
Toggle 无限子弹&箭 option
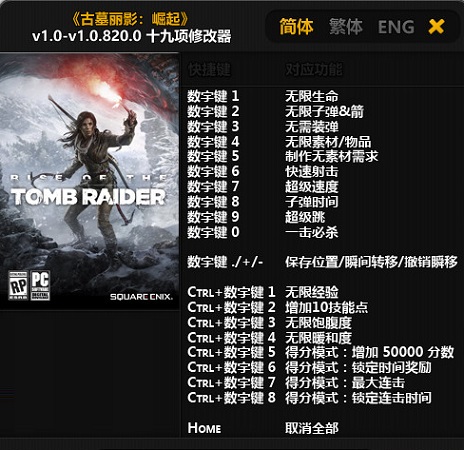click(x=324, y=111)
